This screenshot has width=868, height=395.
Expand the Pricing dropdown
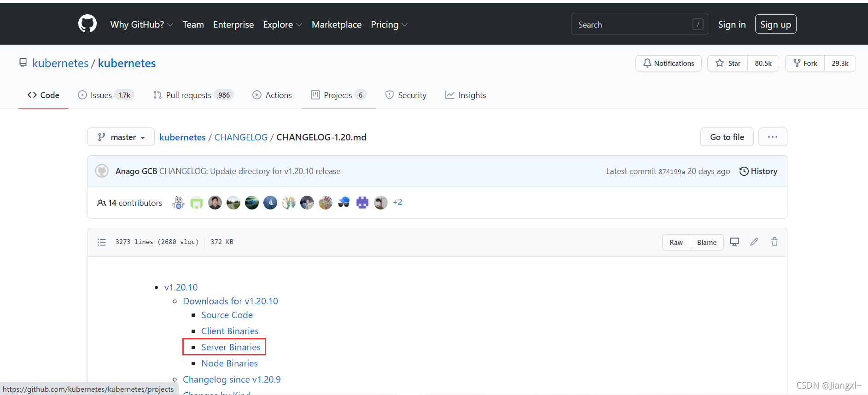click(x=389, y=24)
